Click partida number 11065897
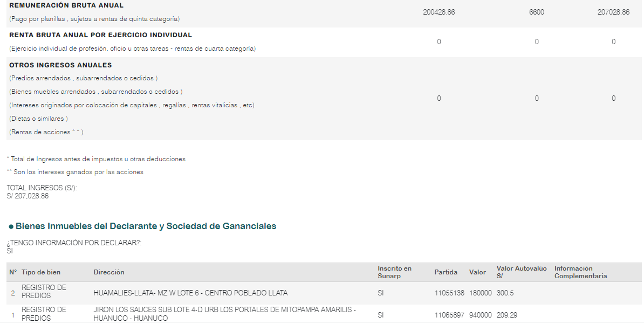This screenshot has width=644, height=324. pos(449,315)
